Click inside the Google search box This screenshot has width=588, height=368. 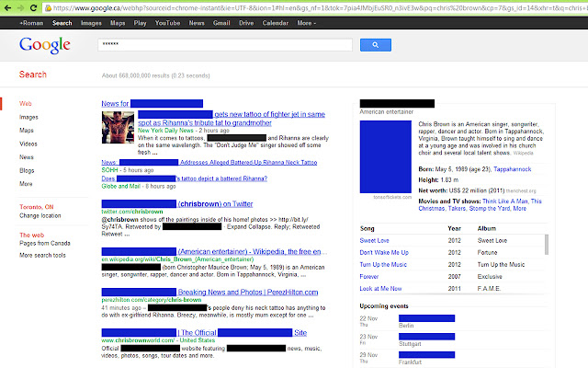(x=225, y=45)
